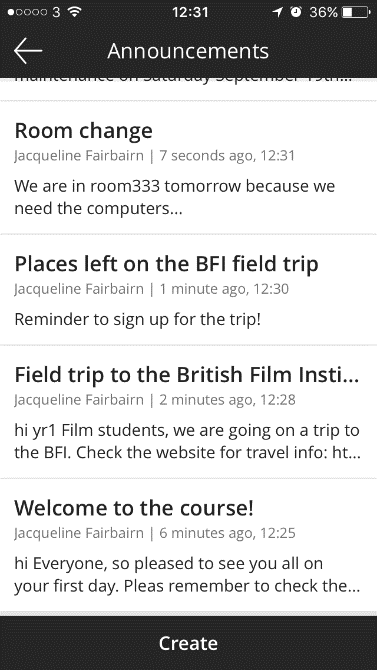Tap the room333 announcement body text
Image resolution: width=377 pixels, height=670 pixels.
tap(174, 197)
